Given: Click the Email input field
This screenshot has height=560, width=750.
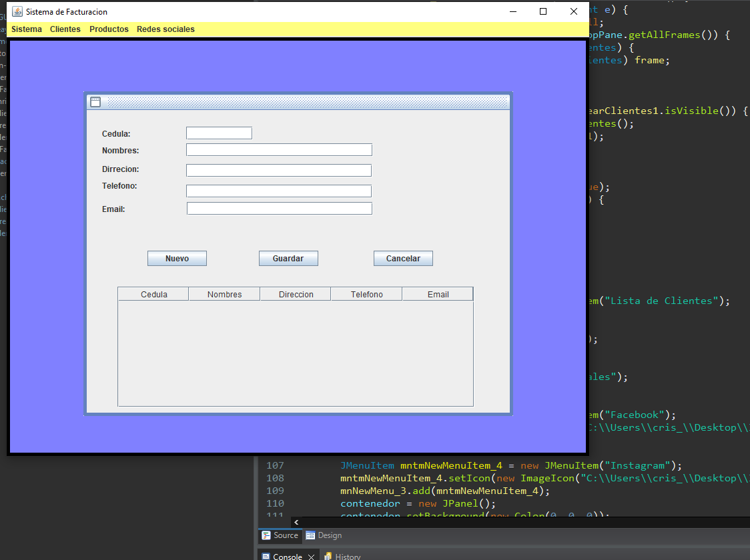Looking at the screenshot, I should coord(279,208).
